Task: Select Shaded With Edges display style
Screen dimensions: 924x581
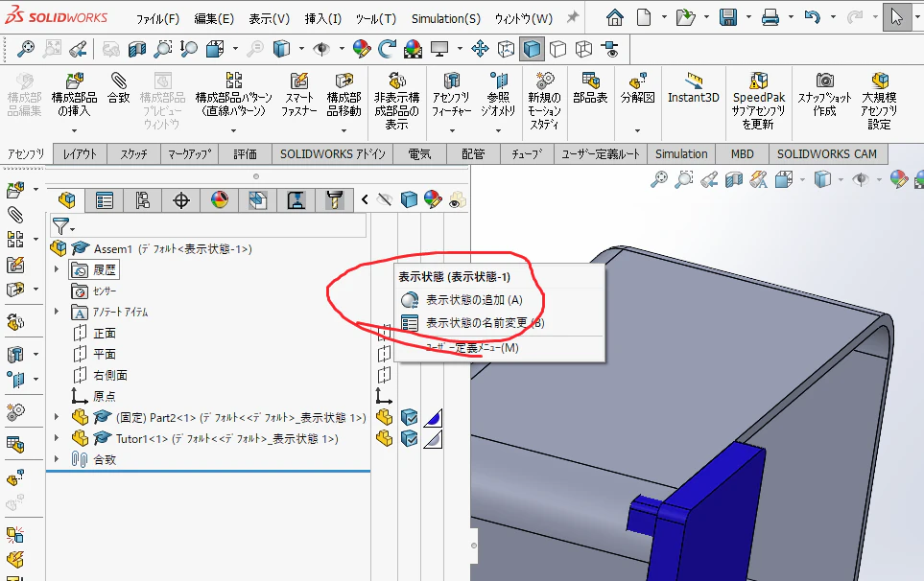Action: pyautogui.click(x=532, y=49)
